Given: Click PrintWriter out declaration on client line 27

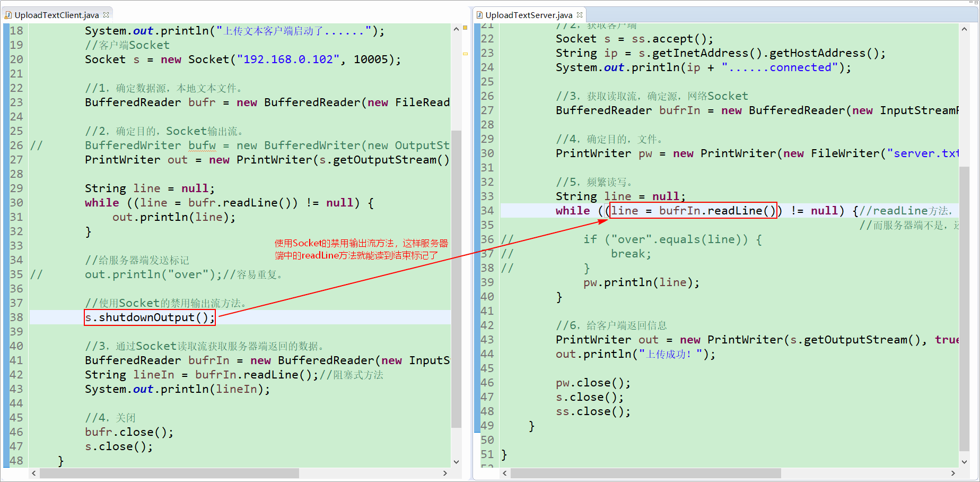Looking at the screenshot, I should (267, 160).
